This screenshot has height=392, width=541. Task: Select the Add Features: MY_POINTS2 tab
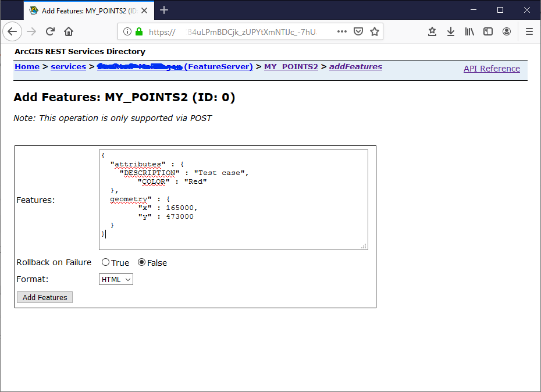[x=89, y=10]
